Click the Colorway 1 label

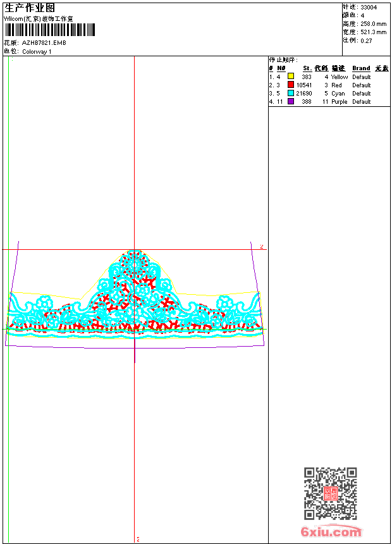click(37, 52)
